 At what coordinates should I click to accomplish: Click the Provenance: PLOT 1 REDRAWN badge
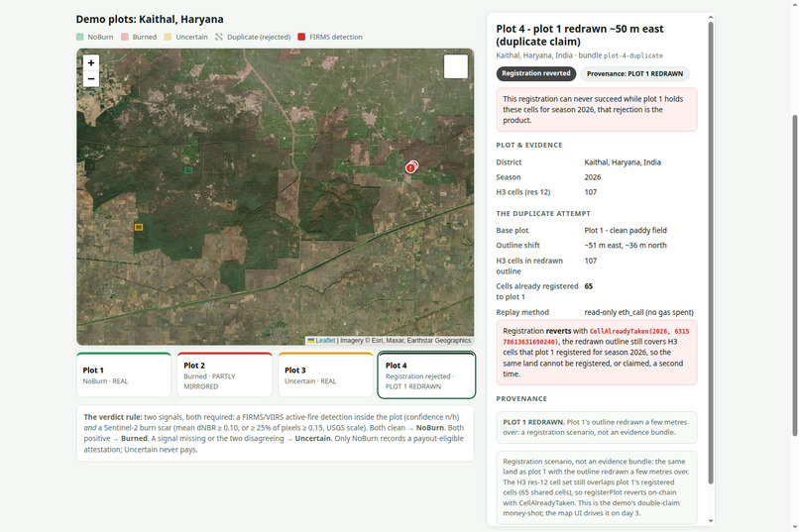(x=634, y=74)
